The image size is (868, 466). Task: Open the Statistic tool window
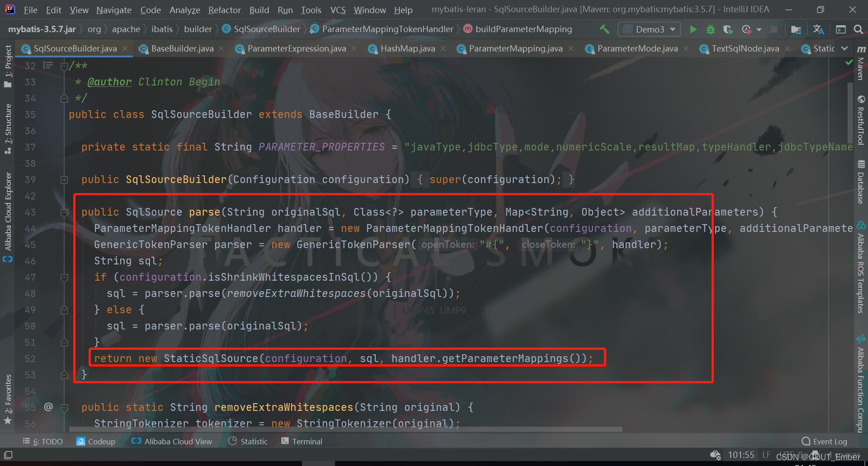click(248, 441)
